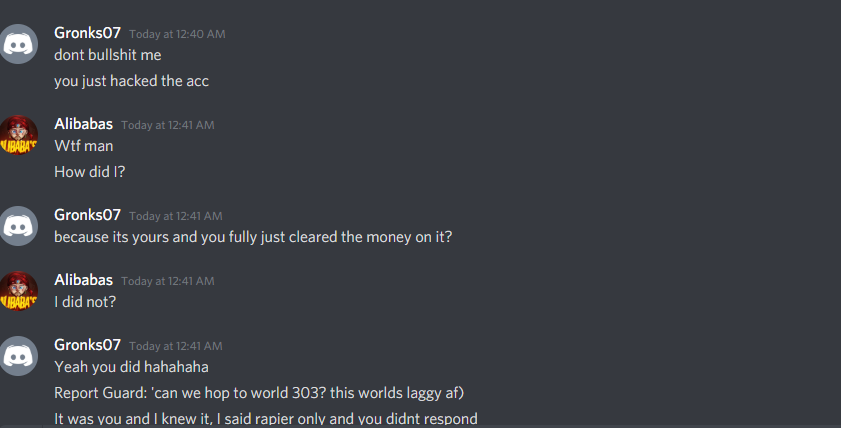Click Alibabas username above 'Wtf man'
This screenshot has height=428, width=841.
tap(84, 124)
